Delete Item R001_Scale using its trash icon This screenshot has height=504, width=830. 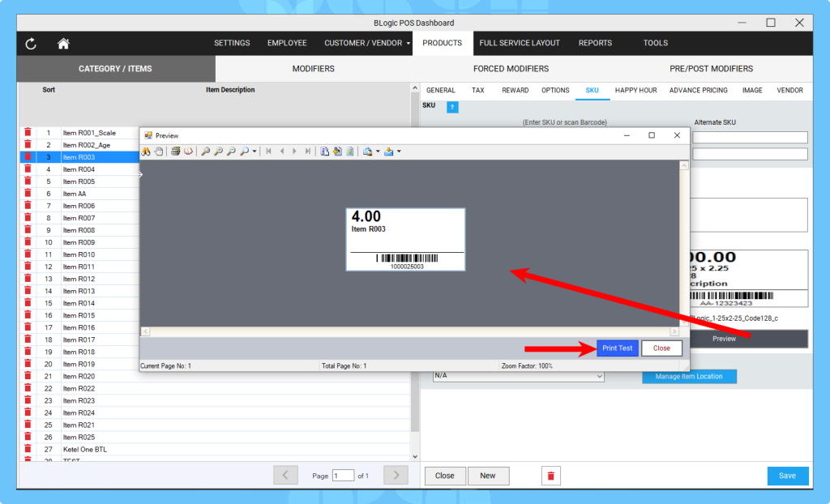pyautogui.click(x=28, y=132)
